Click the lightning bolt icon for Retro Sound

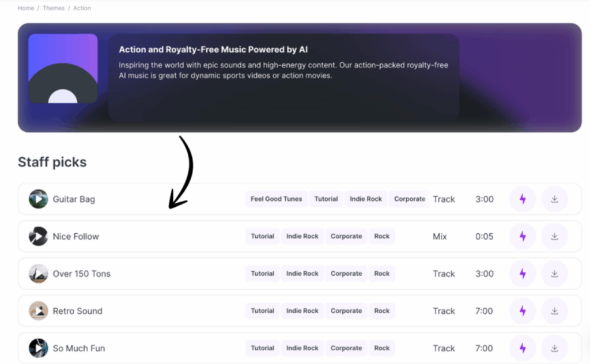coord(523,311)
